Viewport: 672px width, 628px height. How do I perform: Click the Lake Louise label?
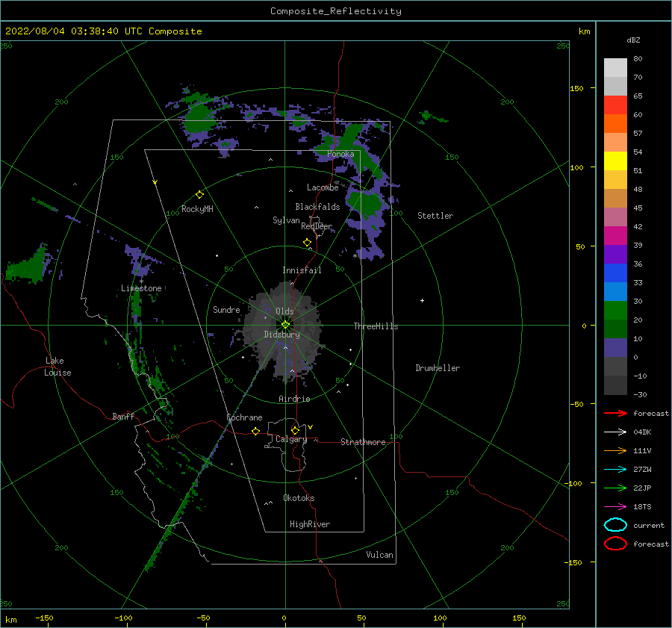(x=57, y=367)
